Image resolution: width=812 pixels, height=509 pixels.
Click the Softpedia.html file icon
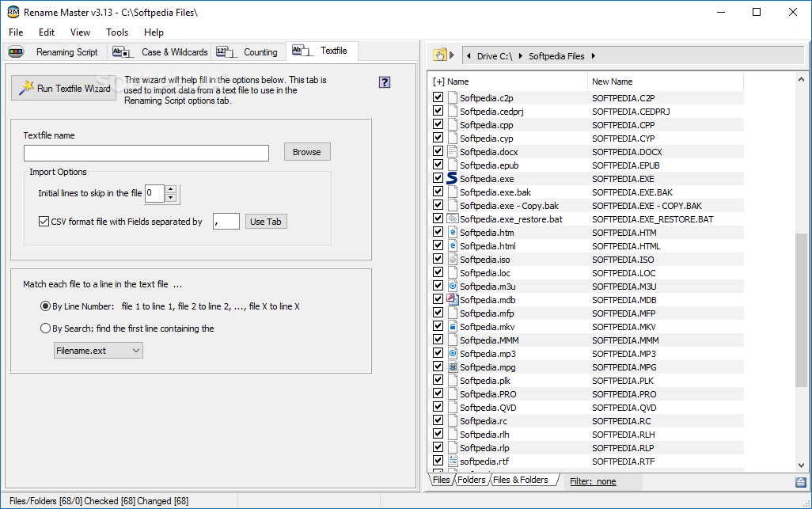[x=452, y=245]
